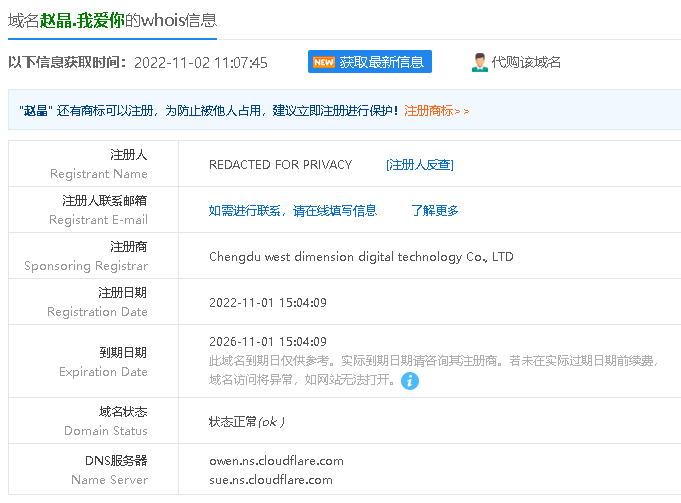Image resolution: width=681 pixels, height=503 pixels.
Task: Click registration date 2022-11-01 15:04:09
Action: 267,303
